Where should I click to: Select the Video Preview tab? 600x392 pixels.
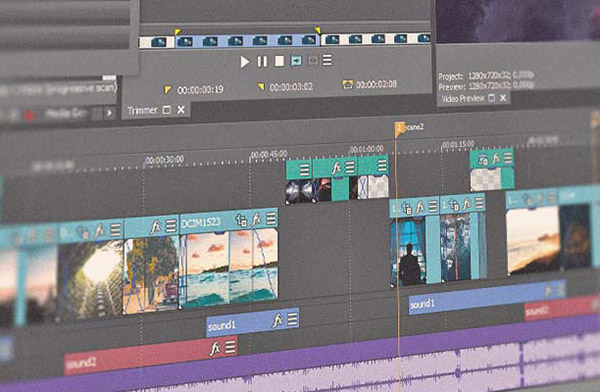[463, 99]
